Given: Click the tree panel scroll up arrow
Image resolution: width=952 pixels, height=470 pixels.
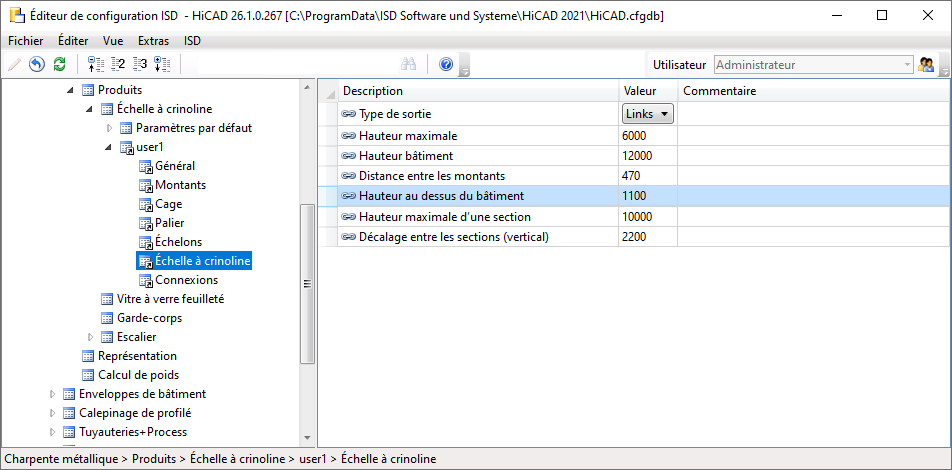Looking at the screenshot, I should pos(307,87).
